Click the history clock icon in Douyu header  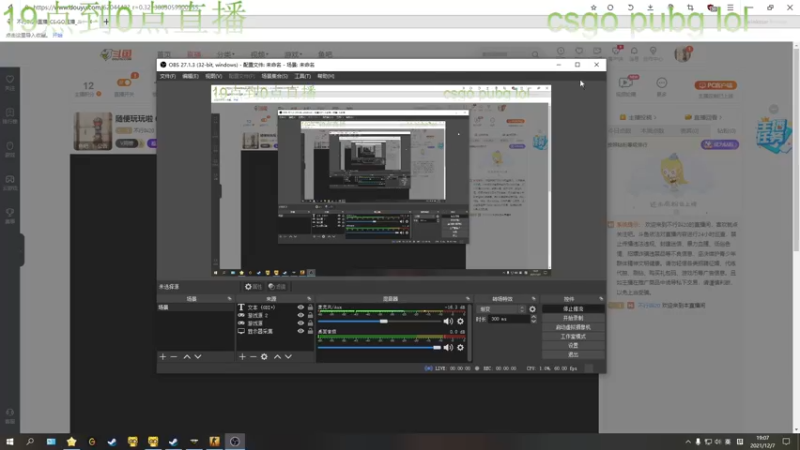tap(561, 51)
